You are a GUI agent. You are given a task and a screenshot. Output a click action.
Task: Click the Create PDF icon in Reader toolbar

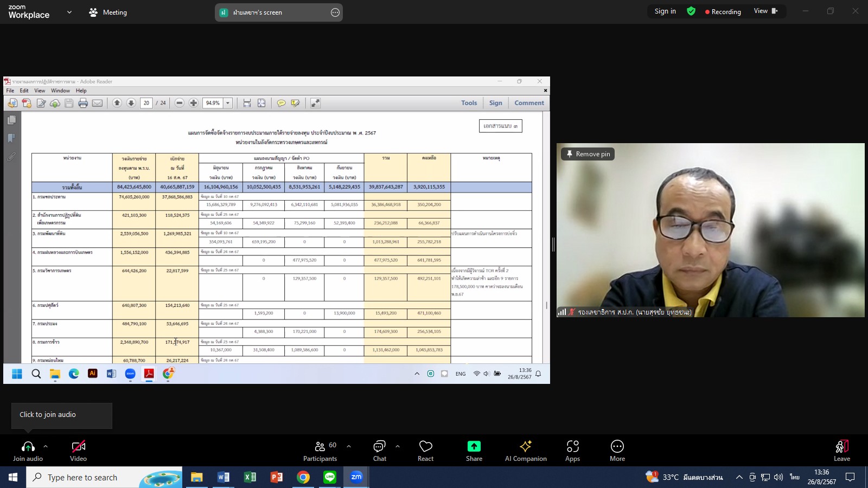[27, 103]
